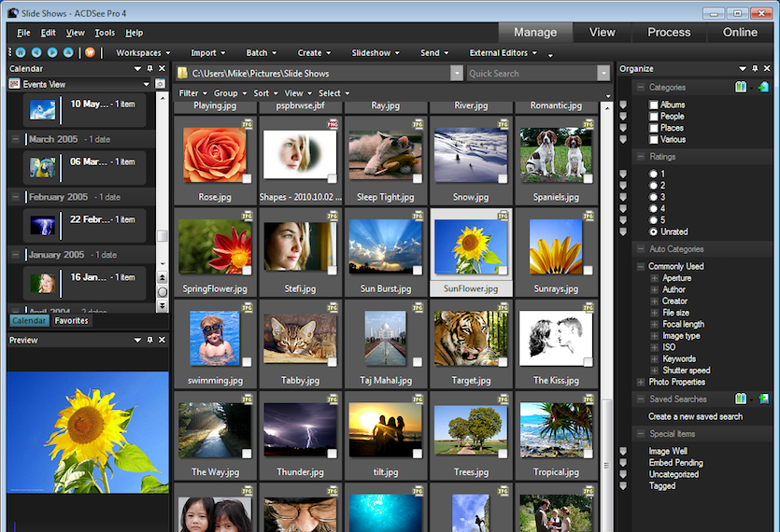Pin the Preview panel

point(149,340)
